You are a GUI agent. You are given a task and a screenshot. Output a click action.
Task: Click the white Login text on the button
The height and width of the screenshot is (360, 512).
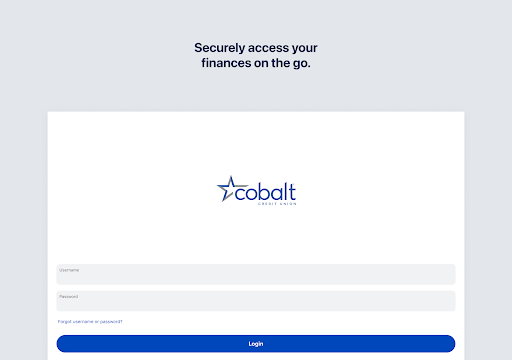(256, 344)
